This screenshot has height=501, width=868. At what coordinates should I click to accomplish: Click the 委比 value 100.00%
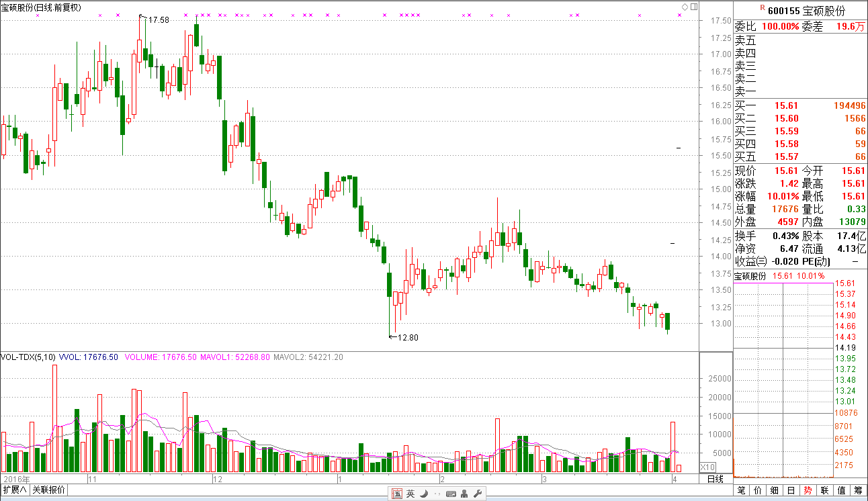[x=781, y=27]
